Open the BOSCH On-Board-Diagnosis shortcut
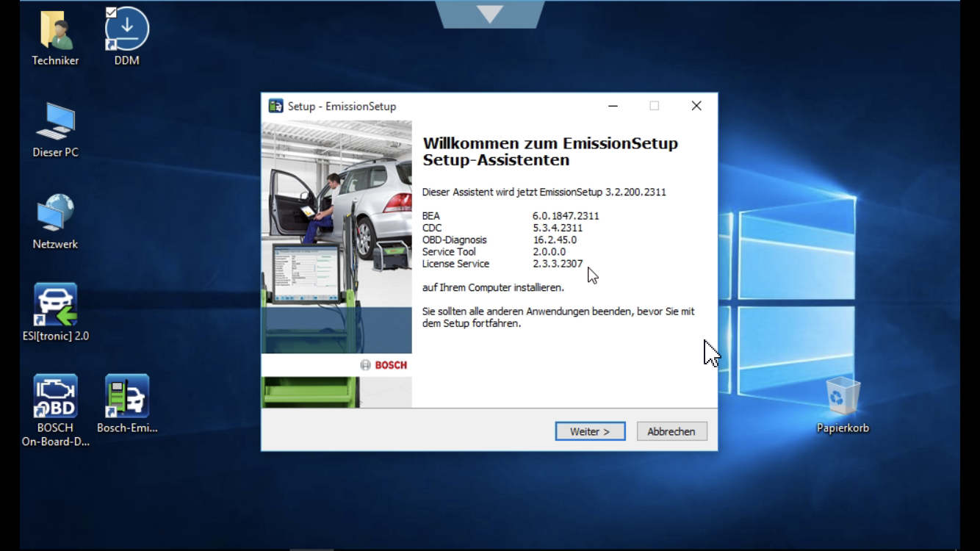 pyautogui.click(x=56, y=396)
